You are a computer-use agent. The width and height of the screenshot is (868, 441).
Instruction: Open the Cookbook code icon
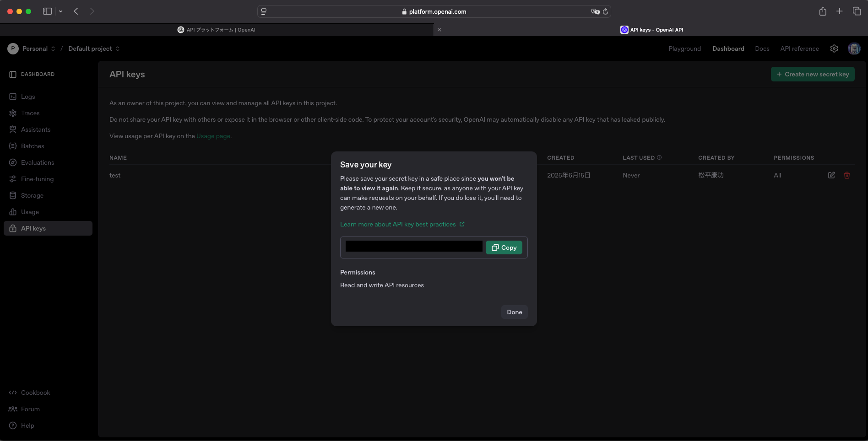[13, 393]
